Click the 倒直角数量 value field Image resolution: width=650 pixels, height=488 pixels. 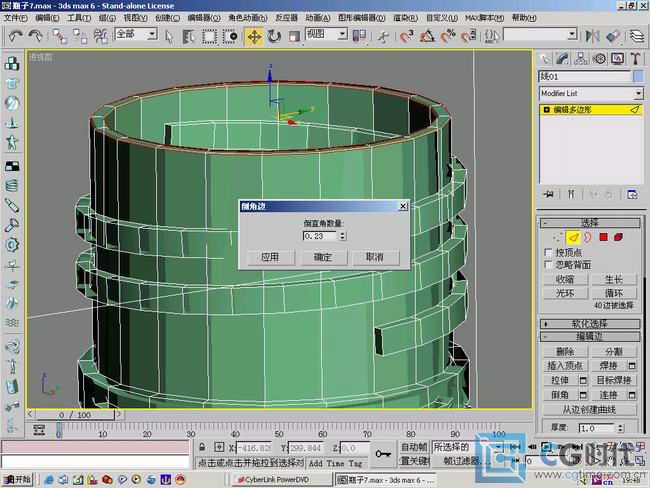click(320, 236)
